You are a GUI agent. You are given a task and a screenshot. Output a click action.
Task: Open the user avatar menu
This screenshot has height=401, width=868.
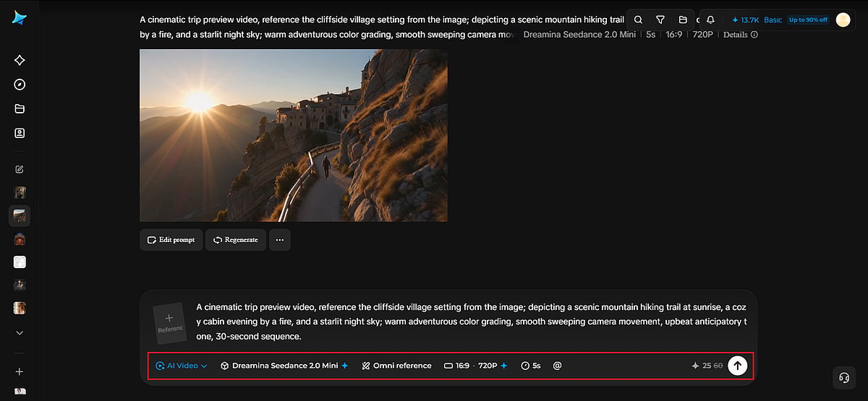click(843, 20)
